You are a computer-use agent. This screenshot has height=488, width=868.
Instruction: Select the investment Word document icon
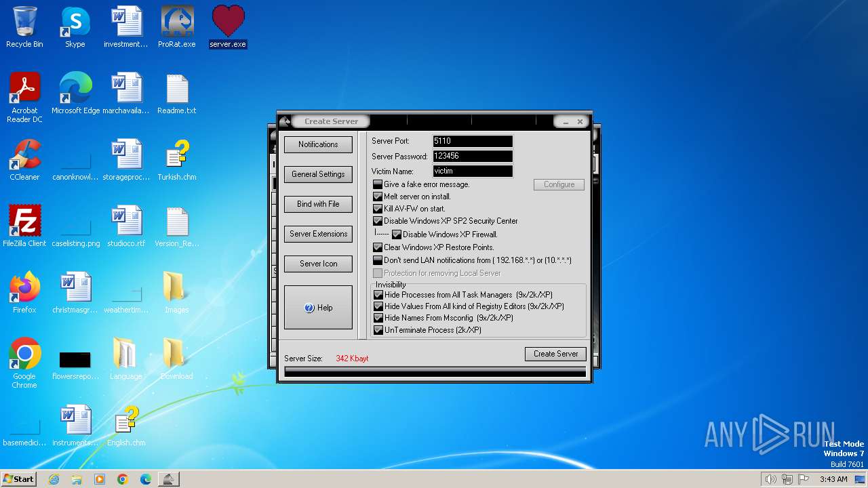tap(126, 27)
